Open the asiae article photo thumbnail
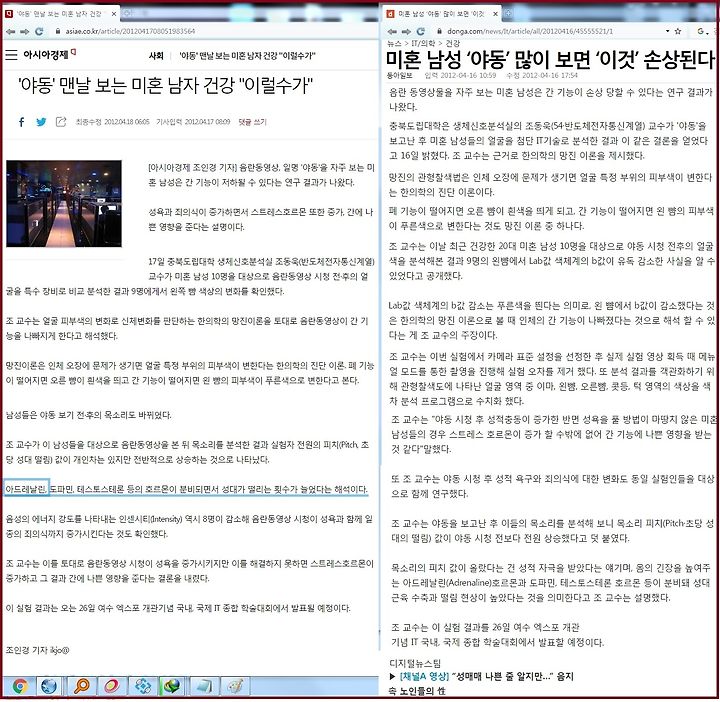This screenshot has height=702, width=720. pos(64,203)
